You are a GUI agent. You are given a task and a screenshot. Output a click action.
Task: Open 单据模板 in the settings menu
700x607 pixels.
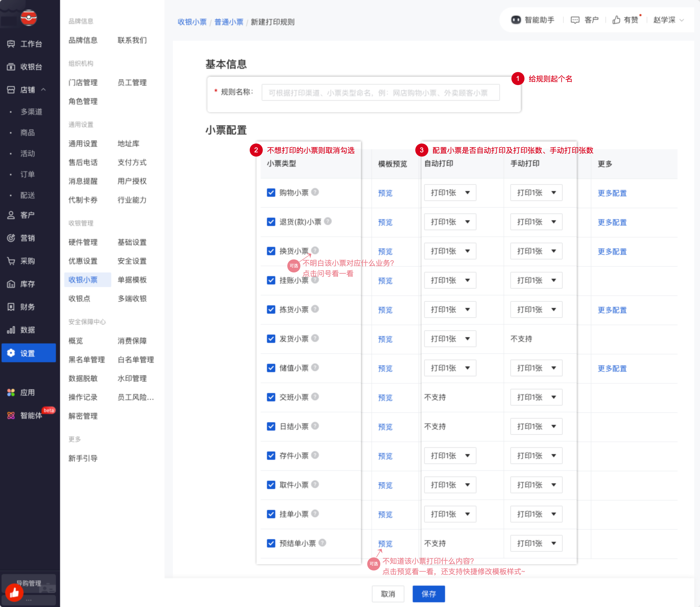[132, 280]
